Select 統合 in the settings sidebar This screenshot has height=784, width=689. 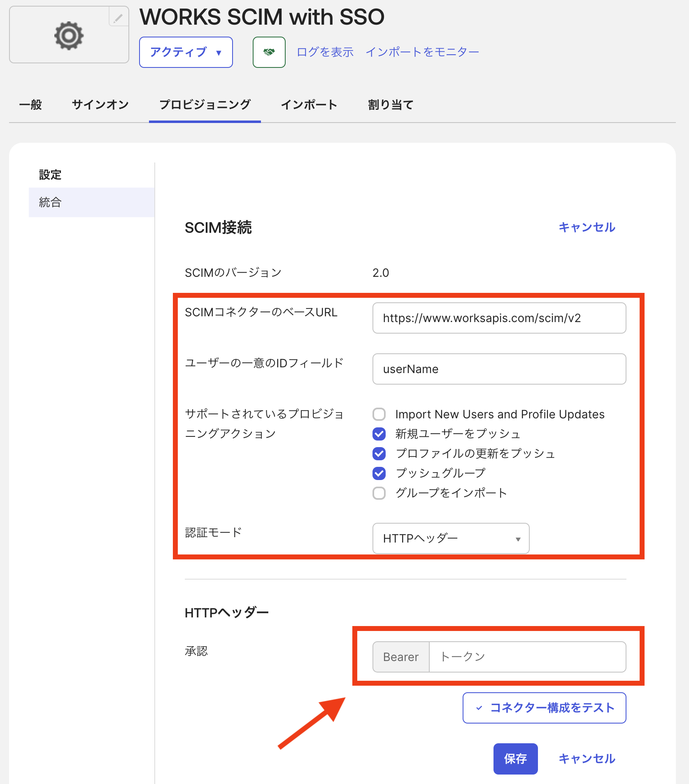[92, 202]
